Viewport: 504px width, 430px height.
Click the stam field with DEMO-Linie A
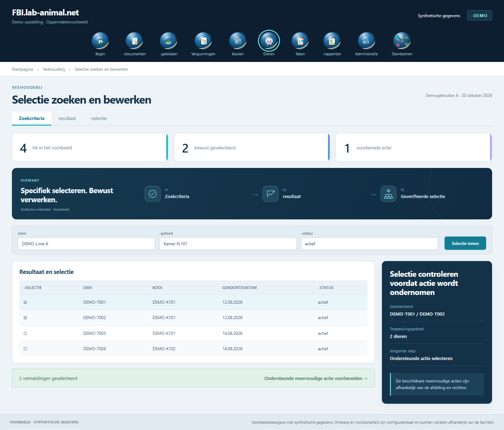pyautogui.click(x=86, y=244)
